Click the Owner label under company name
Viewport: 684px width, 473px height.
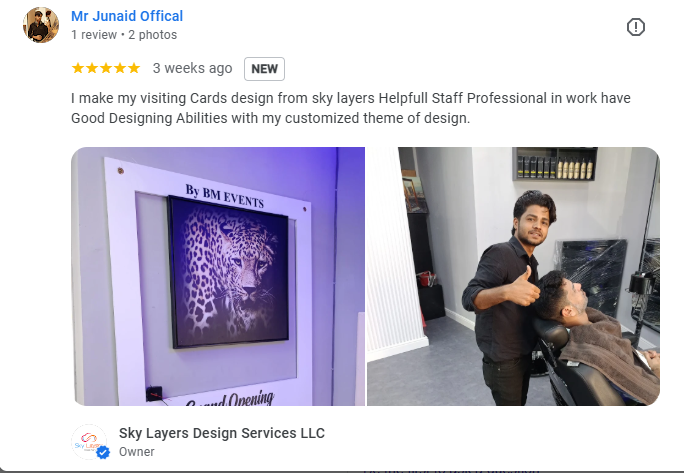tap(137, 452)
